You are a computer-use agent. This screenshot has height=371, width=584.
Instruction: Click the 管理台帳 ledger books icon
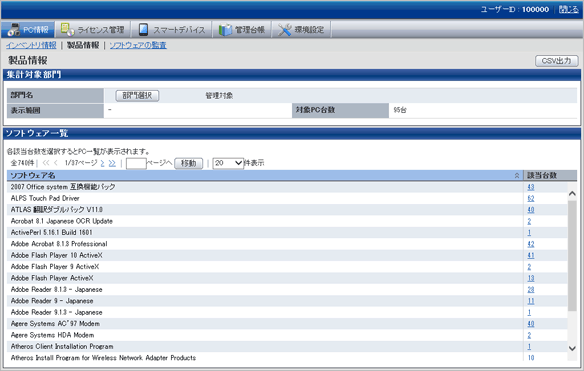pos(225,30)
